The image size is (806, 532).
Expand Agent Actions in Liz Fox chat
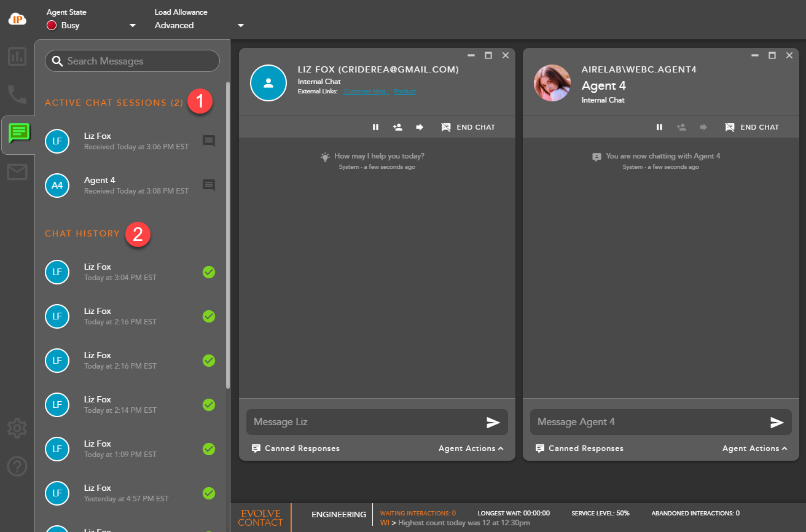tap(471, 448)
